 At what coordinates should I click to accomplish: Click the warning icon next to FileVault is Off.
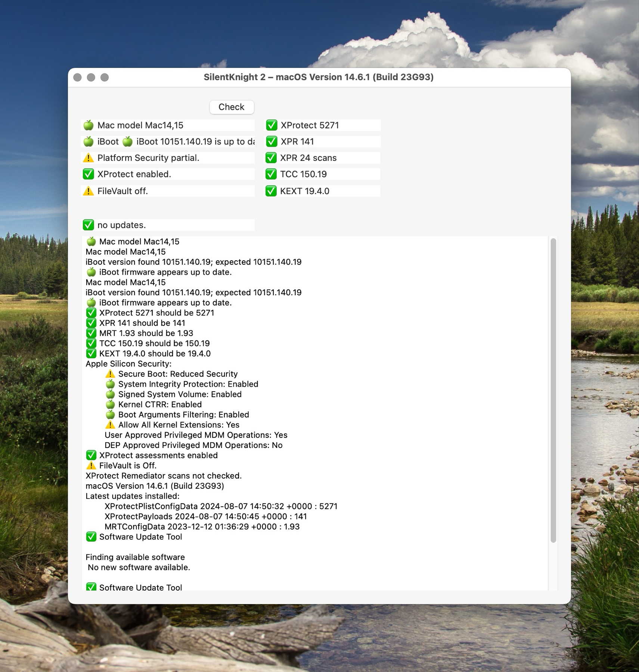coord(91,466)
